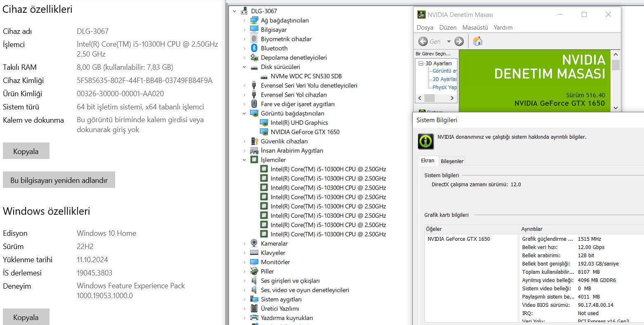644x325 pixels.
Task: Open the Dosya menu
Action: pyautogui.click(x=425, y=28)
